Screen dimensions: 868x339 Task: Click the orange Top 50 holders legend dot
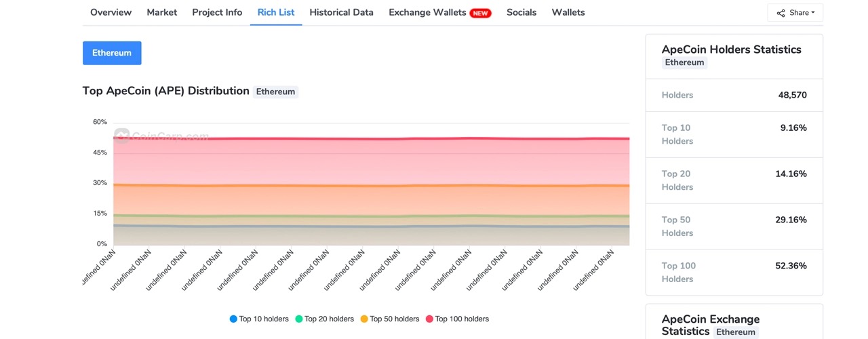pos(364,319)
